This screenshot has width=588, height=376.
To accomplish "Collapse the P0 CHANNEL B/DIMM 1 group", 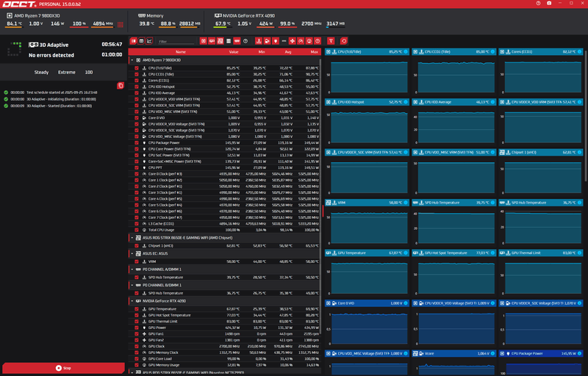I will coord(132,285).
